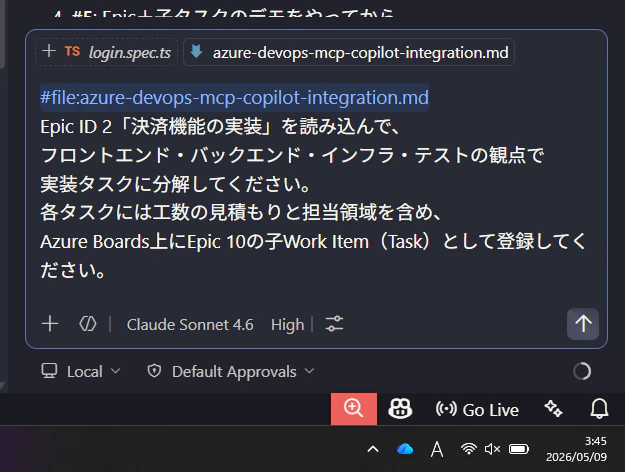Open notifications bell in status bar
Image resolution: width=625 pixels, height=472 pixels.
pos(599,409)
